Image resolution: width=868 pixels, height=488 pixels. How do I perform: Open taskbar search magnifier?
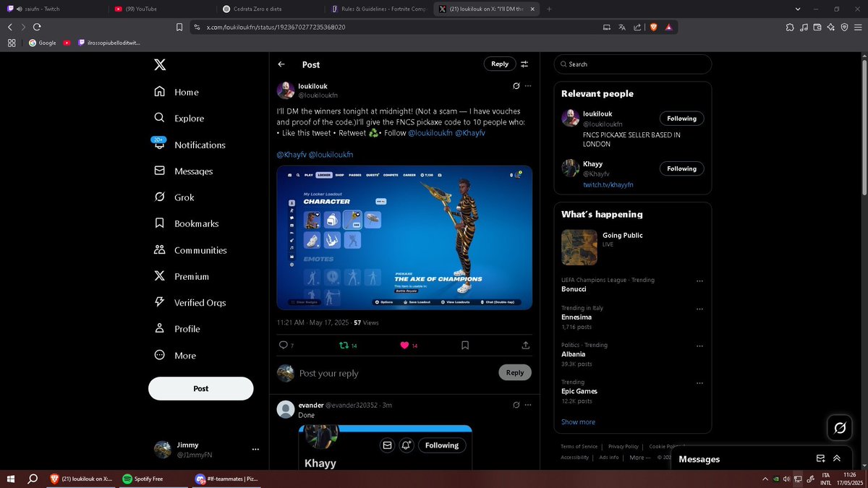[33, 479]
